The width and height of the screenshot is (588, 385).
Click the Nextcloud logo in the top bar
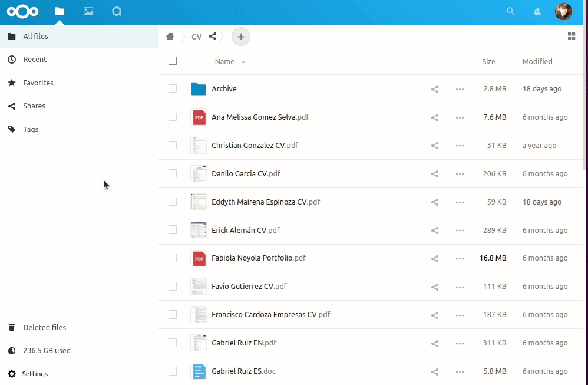[x=22, y=11]
